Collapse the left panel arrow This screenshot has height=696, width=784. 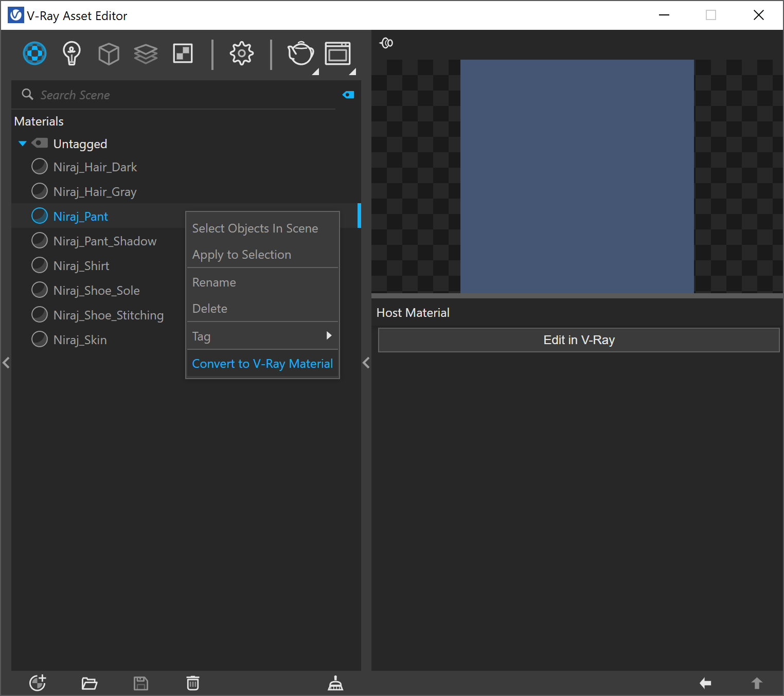pos(6,363)
